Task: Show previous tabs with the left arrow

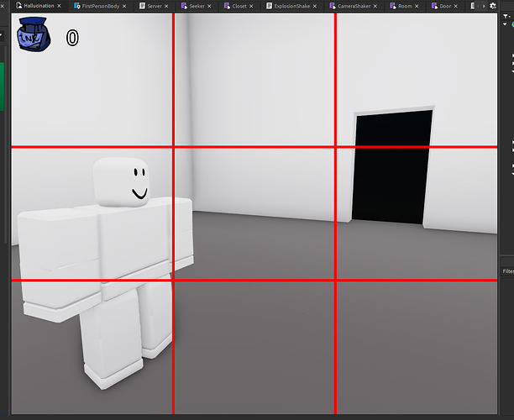Action: 478,6
